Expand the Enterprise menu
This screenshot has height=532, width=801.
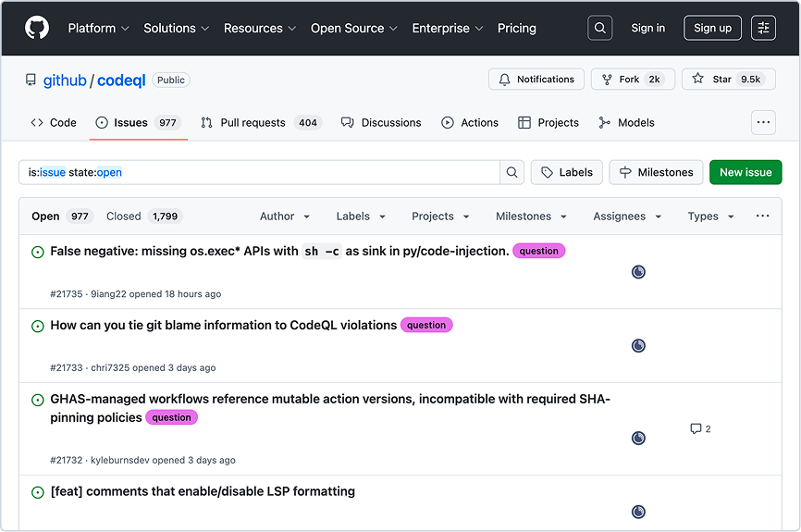[448, 28]
